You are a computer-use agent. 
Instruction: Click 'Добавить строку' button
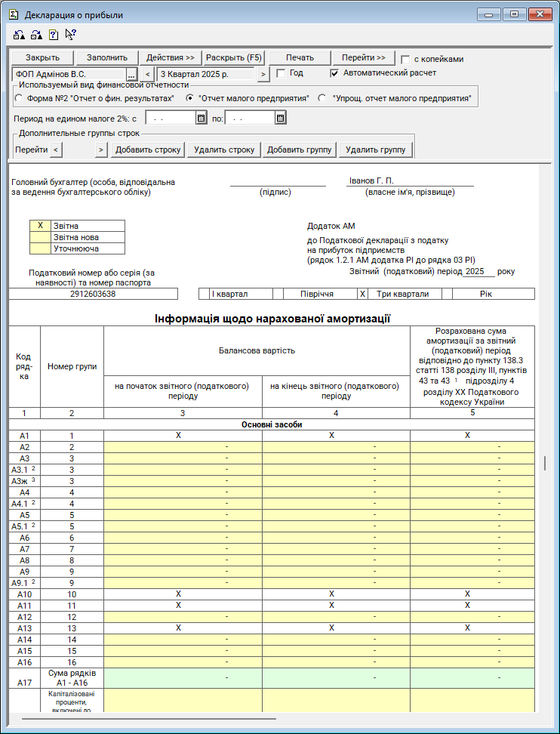click(x=148, y=150)
